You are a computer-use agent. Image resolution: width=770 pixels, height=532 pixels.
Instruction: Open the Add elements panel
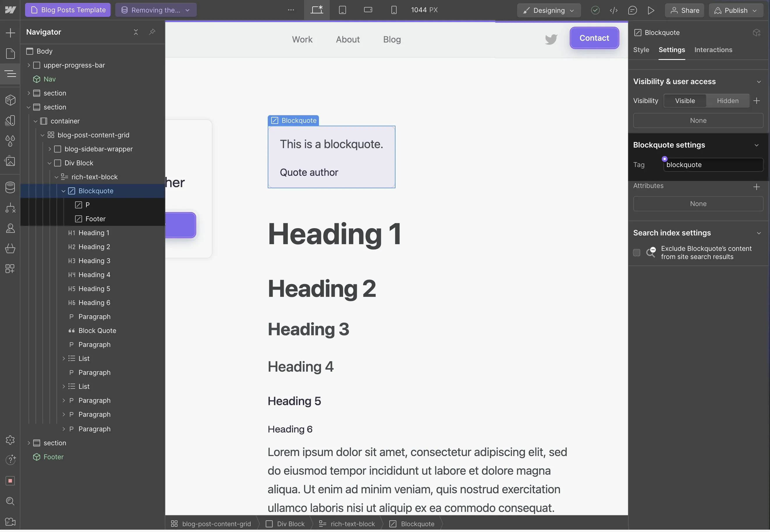[10, 33]
